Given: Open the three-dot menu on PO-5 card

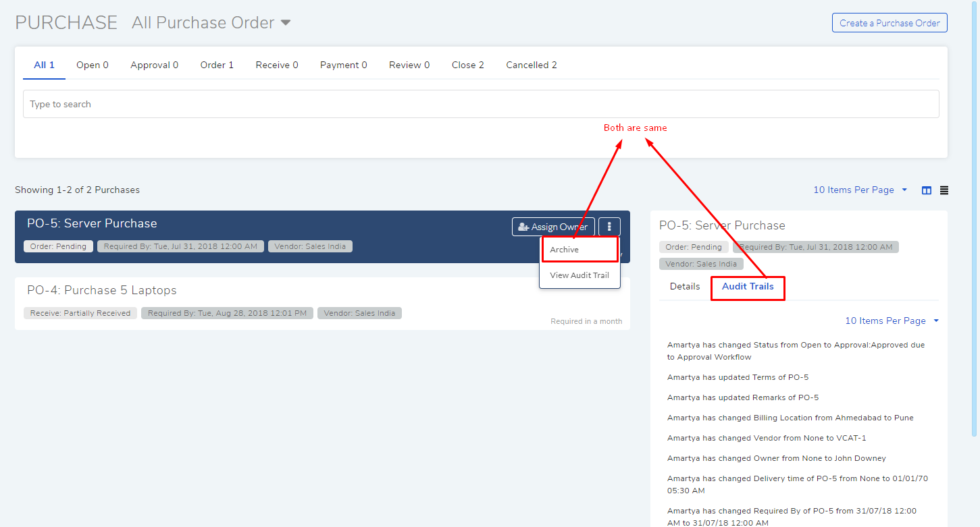Looking at the screenshot, I should click(609, 227).
